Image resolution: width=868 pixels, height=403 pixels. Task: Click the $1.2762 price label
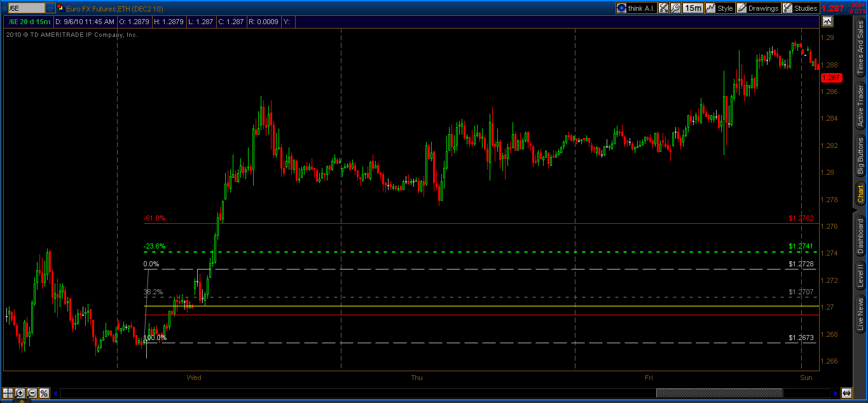(801, 218)
